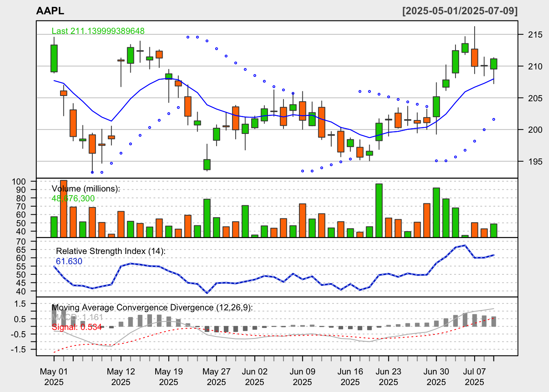Click the Jun 09 2025 date label
The image size is (549, 392).
(x=302, y=377)
